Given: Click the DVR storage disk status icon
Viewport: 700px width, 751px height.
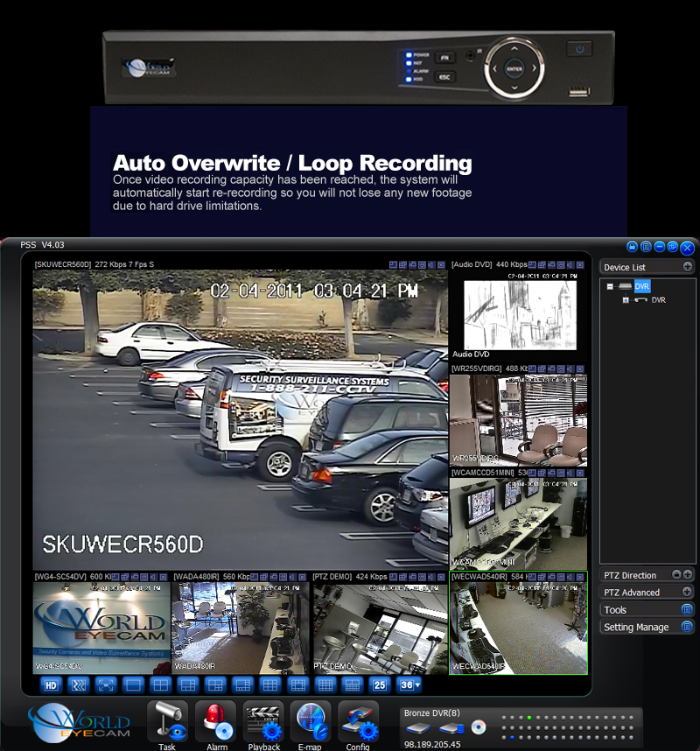Looking at the screenshot, I should coord(451,729).
